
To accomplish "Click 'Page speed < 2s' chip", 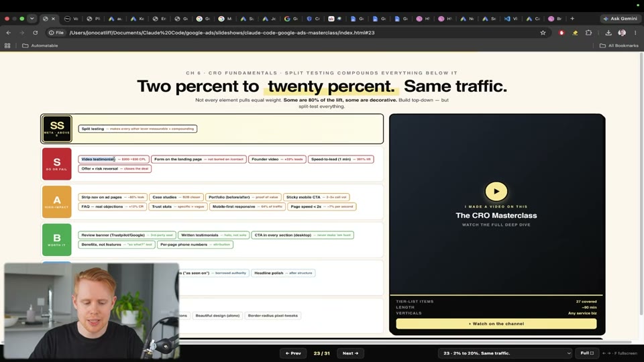I will (321, 206).
